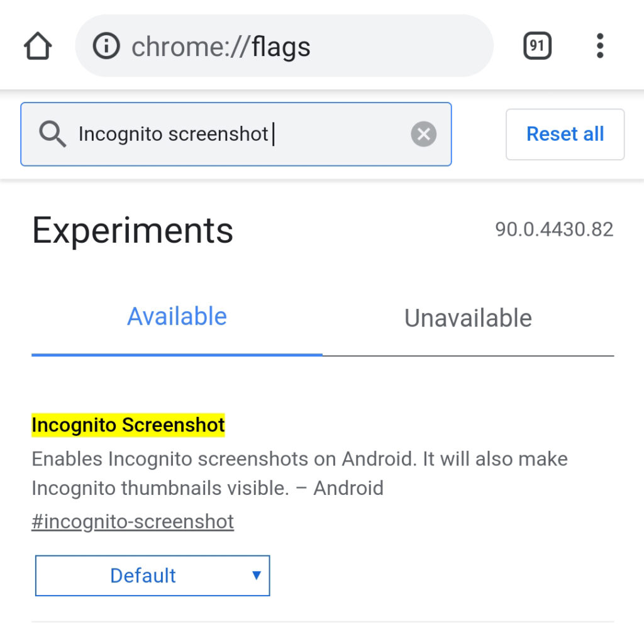Select the chrome://flags address bar
This screenshot has height=644, width=644.
pos(284,45)
